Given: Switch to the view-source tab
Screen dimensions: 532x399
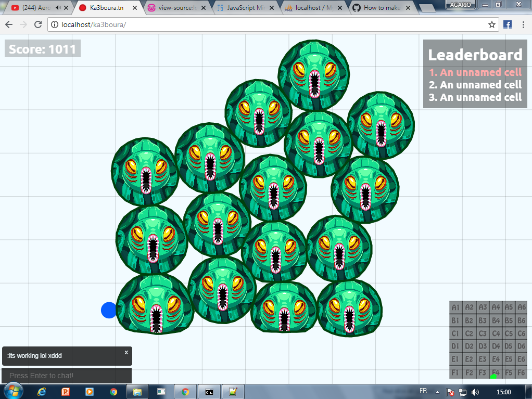Looking at the screenshot, I should pyautogui.click(x=178, y=8).
